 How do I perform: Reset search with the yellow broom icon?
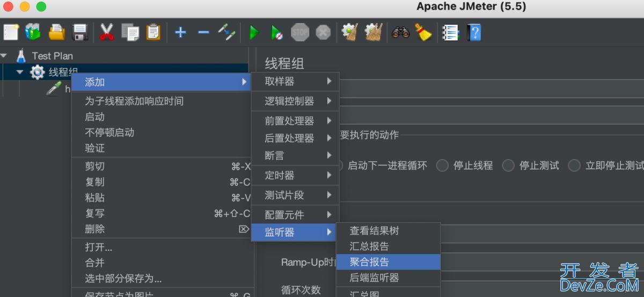pyautogui.click(x=423, y=33)
